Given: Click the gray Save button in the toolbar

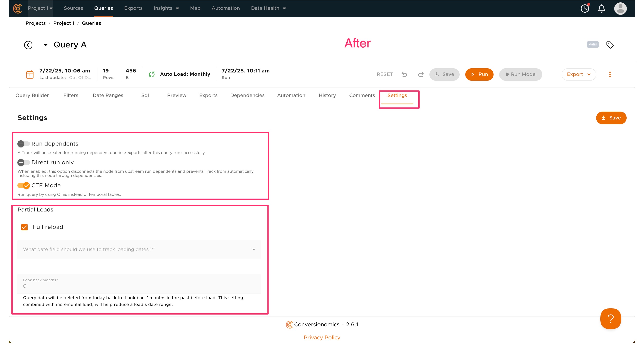Looking at the screenshot, I should (444, 74).
